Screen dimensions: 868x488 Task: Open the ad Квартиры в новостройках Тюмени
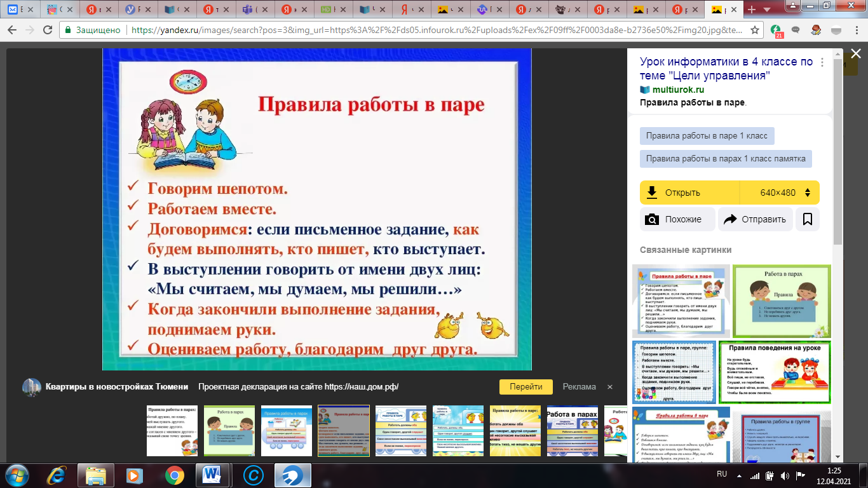(117, 386)
